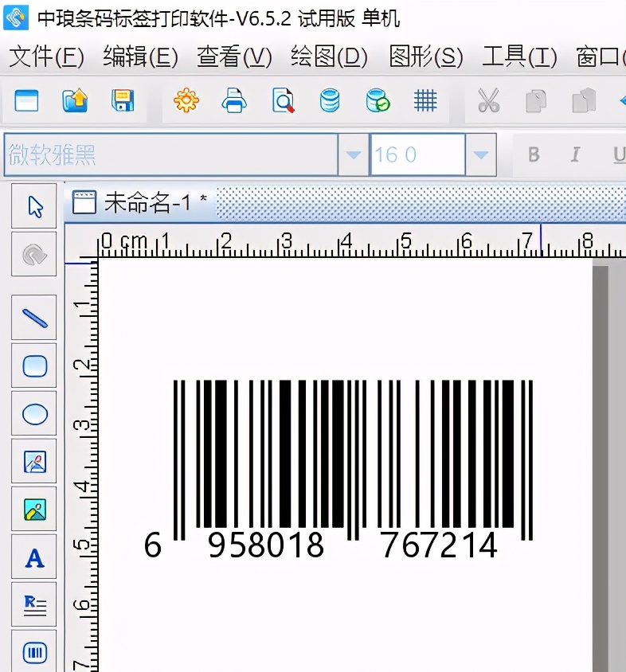Screen dimensions: 626x672
Task: Select the text A tool
Action: [x=34, y=557]
